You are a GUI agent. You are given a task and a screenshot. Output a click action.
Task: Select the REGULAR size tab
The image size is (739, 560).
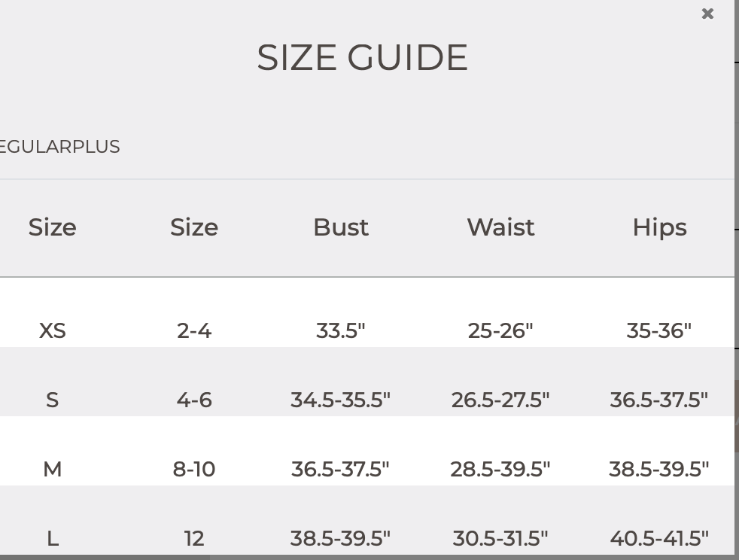point(37,147)
